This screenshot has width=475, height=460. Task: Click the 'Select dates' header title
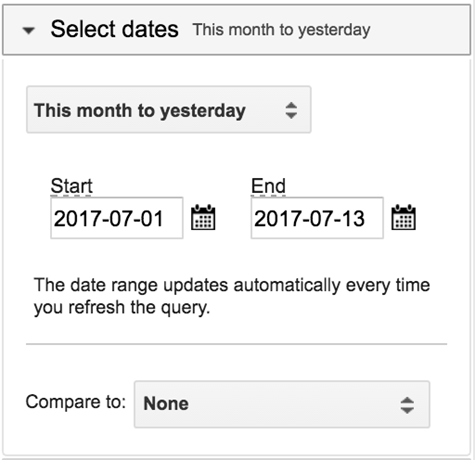coord(115,29)
